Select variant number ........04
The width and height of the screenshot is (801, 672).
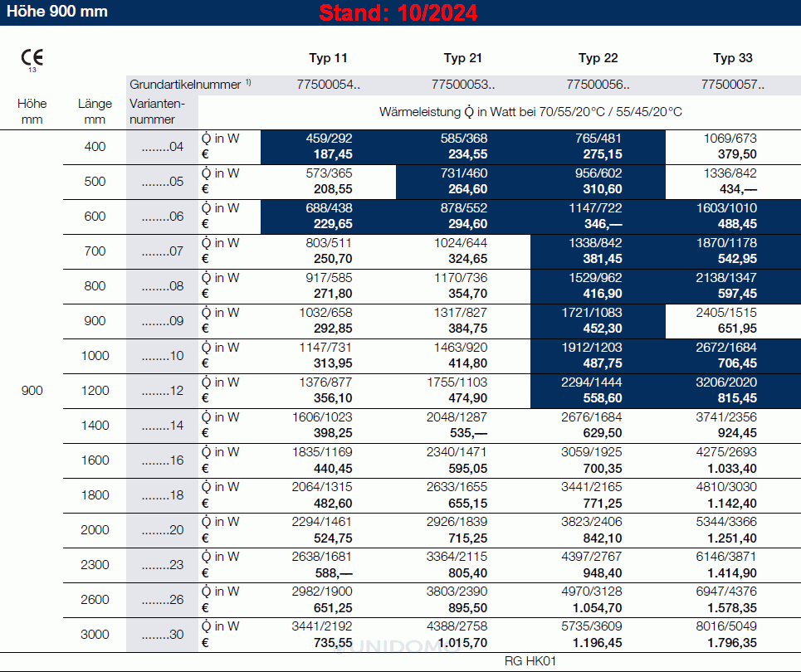point(162,147)
